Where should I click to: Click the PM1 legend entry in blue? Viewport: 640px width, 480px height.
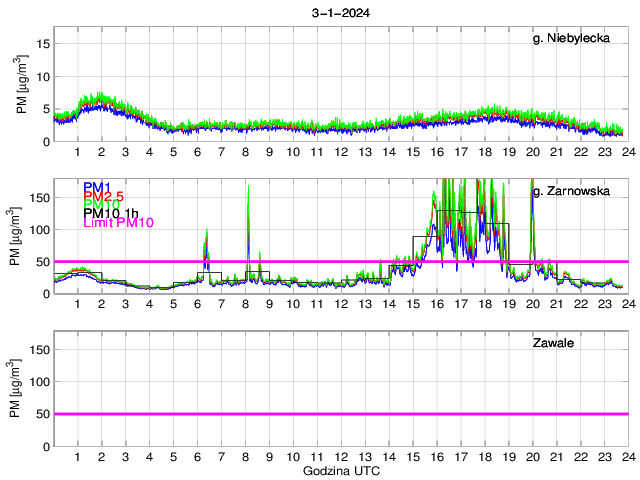pos(96,187)
